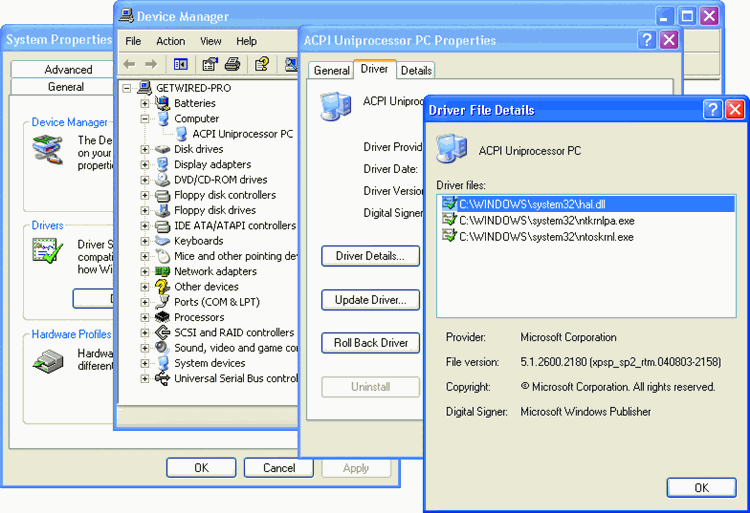Expand the Disk drives node

pyautogui.click(x=144, y=149)
